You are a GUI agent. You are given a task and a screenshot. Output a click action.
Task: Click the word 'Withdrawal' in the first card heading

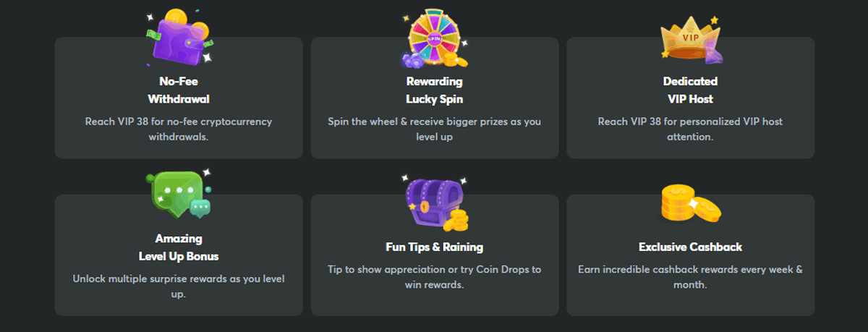(x=179, y=98)
